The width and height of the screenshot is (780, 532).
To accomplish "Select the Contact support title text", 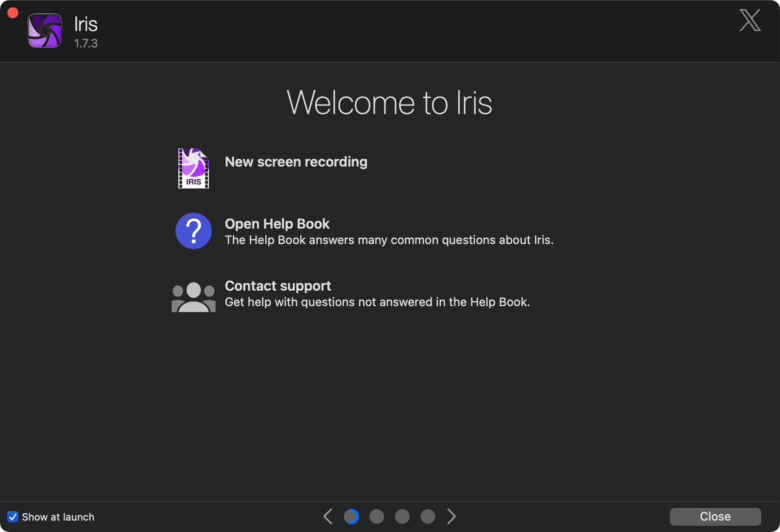I will [278, 286].
